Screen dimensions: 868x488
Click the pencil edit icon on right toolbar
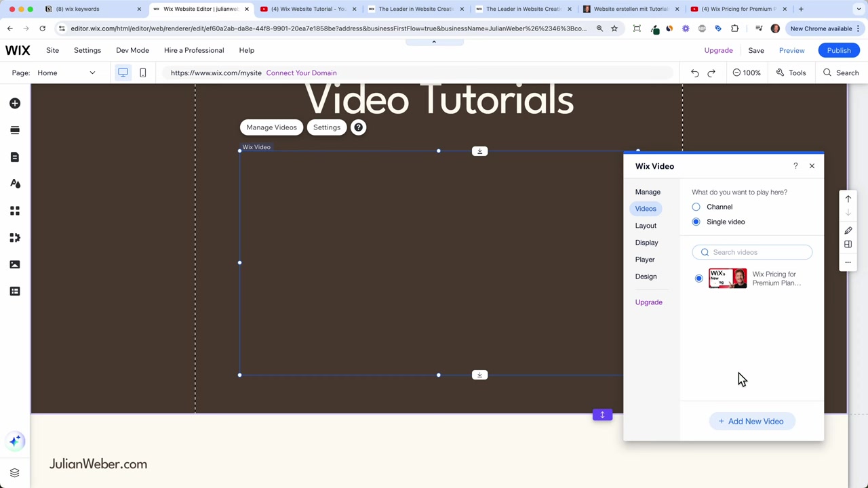tap(848, 230)
